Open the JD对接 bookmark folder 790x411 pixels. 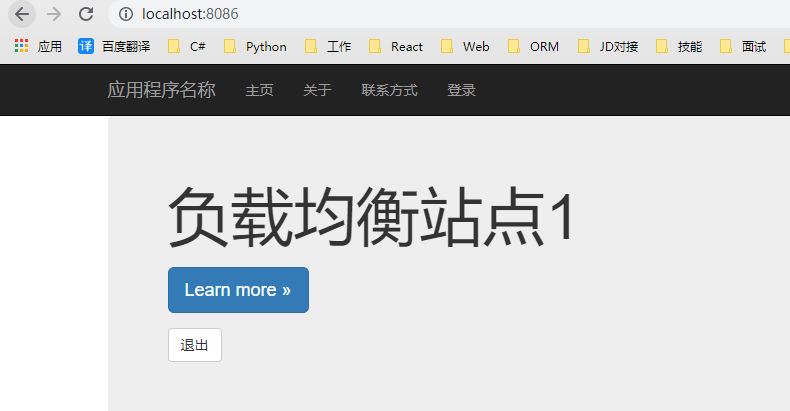click(x=608, y=46)
